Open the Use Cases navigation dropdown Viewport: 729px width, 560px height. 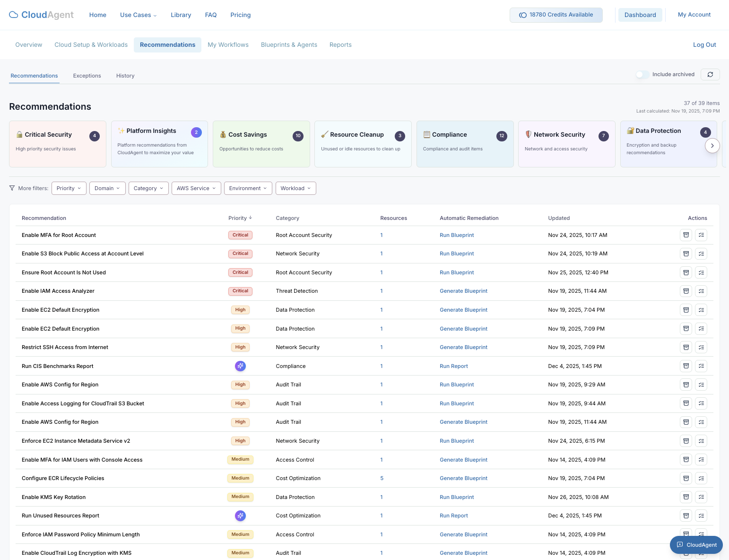[x=138, y=15]
